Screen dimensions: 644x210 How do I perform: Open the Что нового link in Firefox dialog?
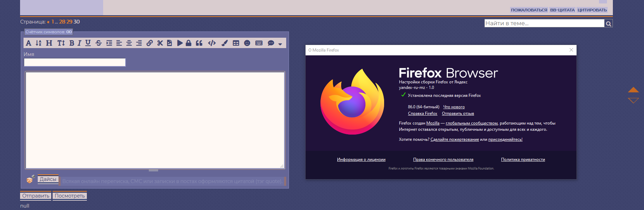pyautogui.click(x=454, y=107)
